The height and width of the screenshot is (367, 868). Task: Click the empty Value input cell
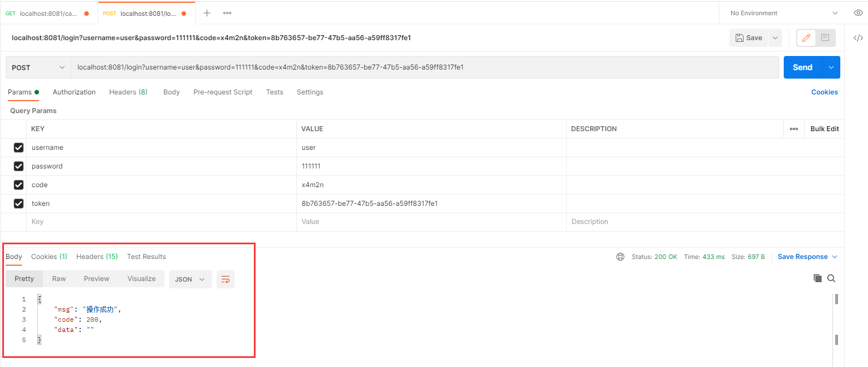pyautogui.click(x=431, y=222)
